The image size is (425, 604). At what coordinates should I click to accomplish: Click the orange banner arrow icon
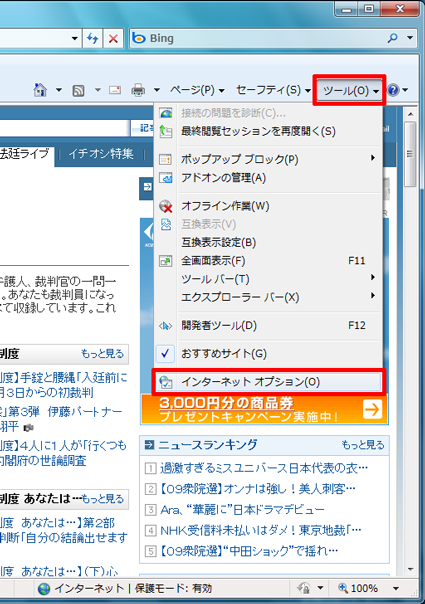pyautogui.click(x=372, y=409)
